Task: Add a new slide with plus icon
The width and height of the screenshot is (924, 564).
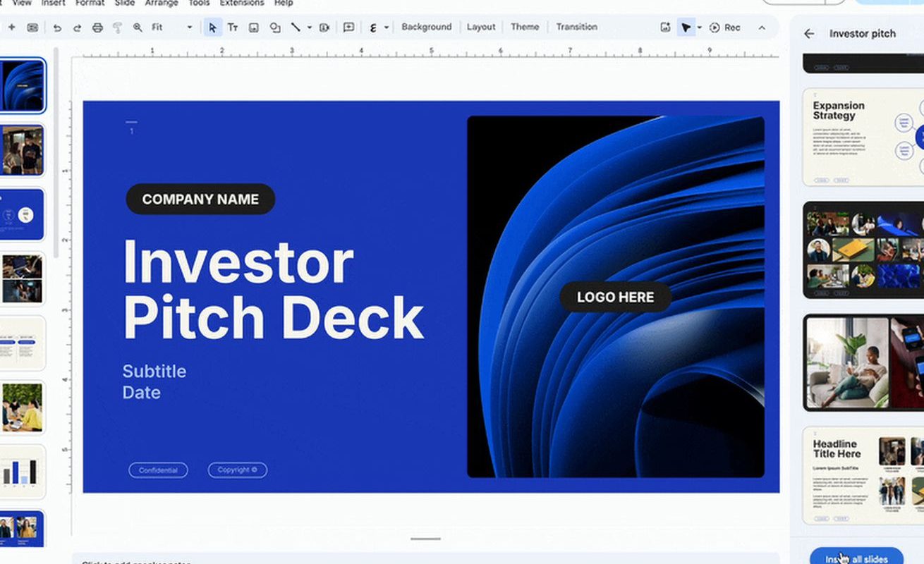Action: click(x=11, y=27)
